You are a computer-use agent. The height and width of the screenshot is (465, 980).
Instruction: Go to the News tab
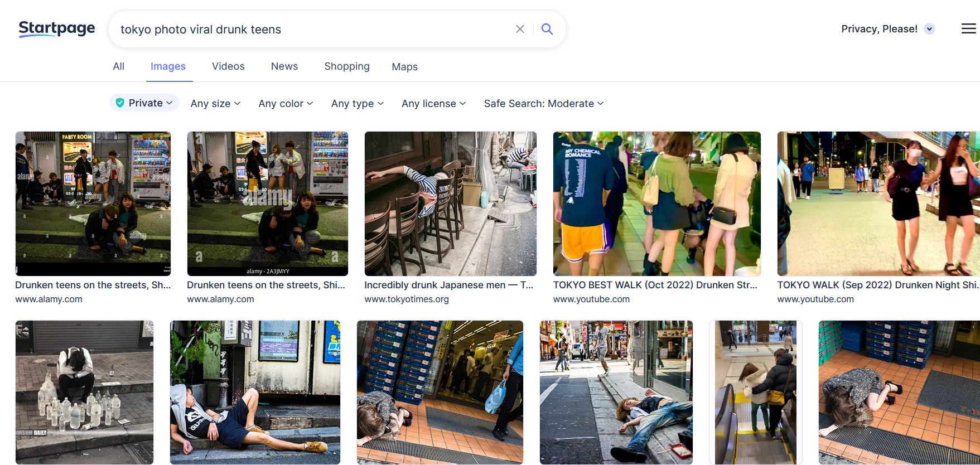(x=284, y=66)
